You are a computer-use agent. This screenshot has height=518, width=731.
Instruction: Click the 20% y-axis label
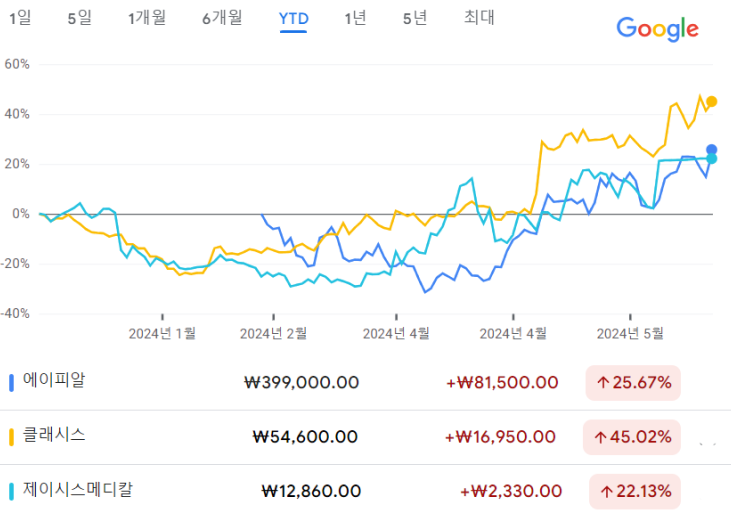point(17,164)
